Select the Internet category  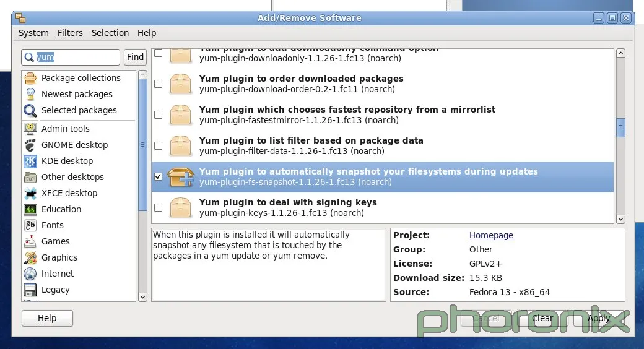[x=79, y=274]
